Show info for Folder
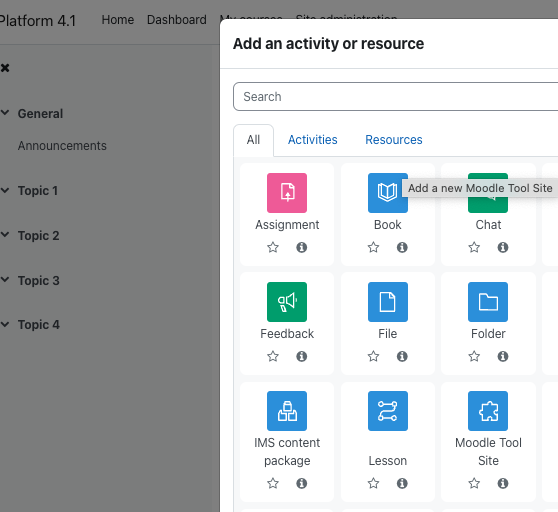 coord(503,356)
